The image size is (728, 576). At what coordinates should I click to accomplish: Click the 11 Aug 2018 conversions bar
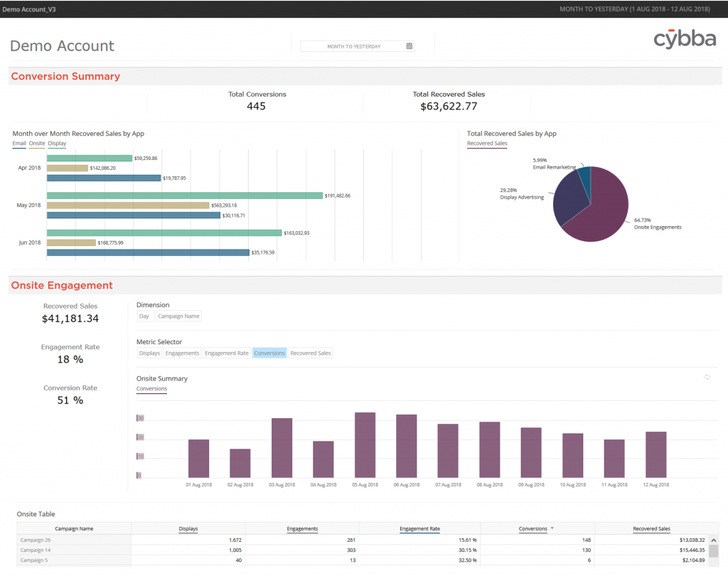click(x=614, y=459)
